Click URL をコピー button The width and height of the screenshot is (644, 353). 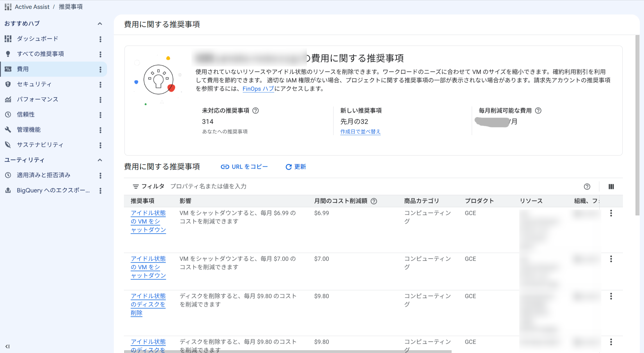pos(244,167)
